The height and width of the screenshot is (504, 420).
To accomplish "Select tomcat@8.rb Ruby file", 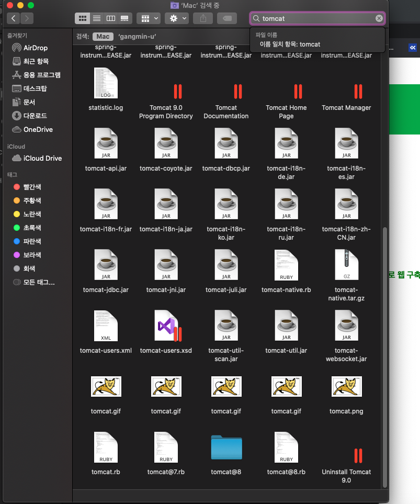I will [x=286, y=447].
